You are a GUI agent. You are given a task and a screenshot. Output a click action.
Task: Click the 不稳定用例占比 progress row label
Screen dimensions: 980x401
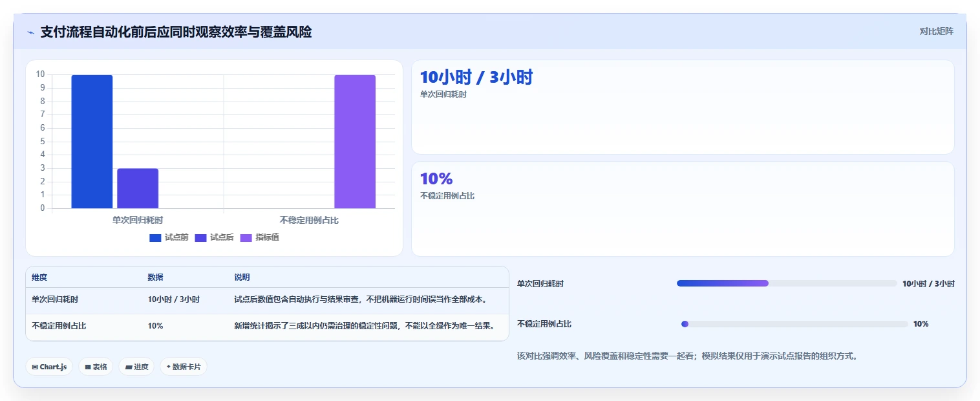tap(544, 324)
